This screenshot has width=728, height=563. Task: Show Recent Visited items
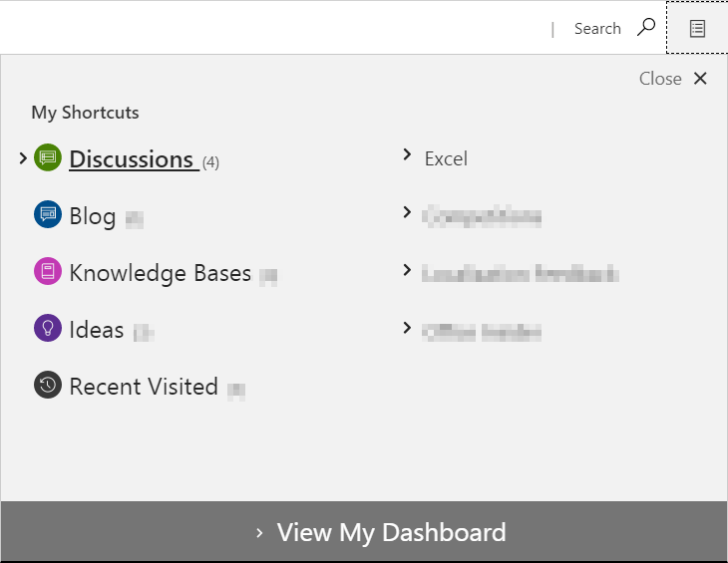pos(144,387)
